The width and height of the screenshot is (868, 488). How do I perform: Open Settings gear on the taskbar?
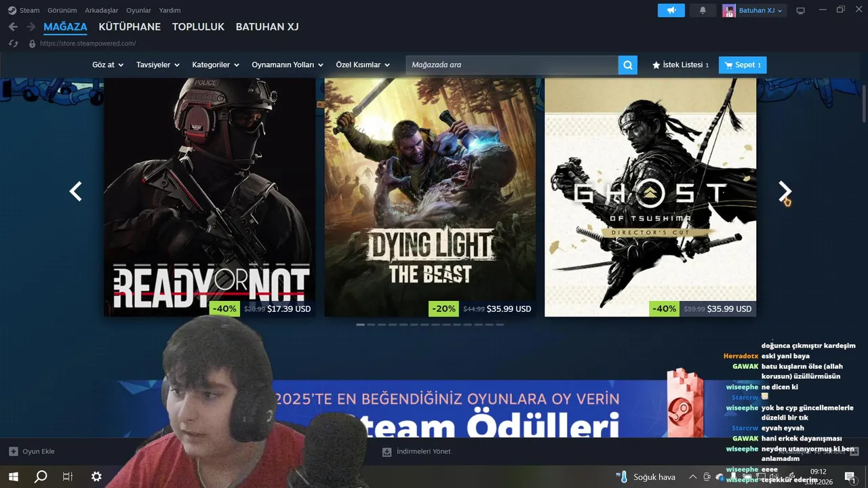tap(96, 476)
